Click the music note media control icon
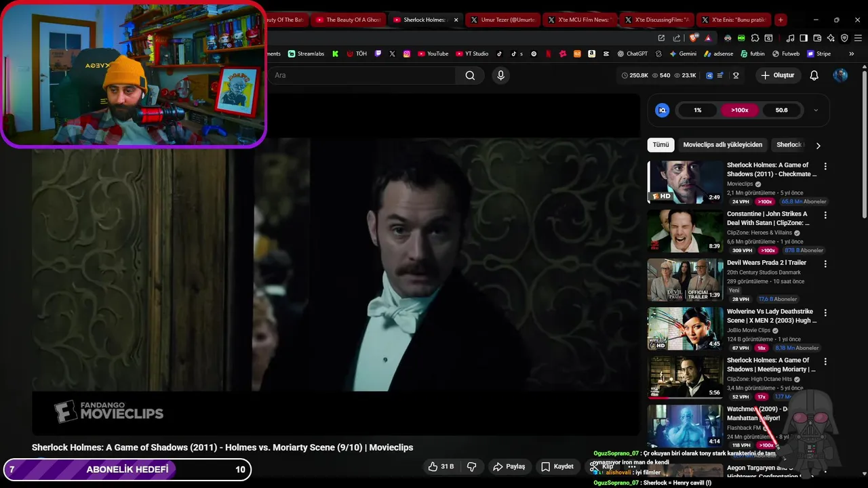 (x=790, y=38)
